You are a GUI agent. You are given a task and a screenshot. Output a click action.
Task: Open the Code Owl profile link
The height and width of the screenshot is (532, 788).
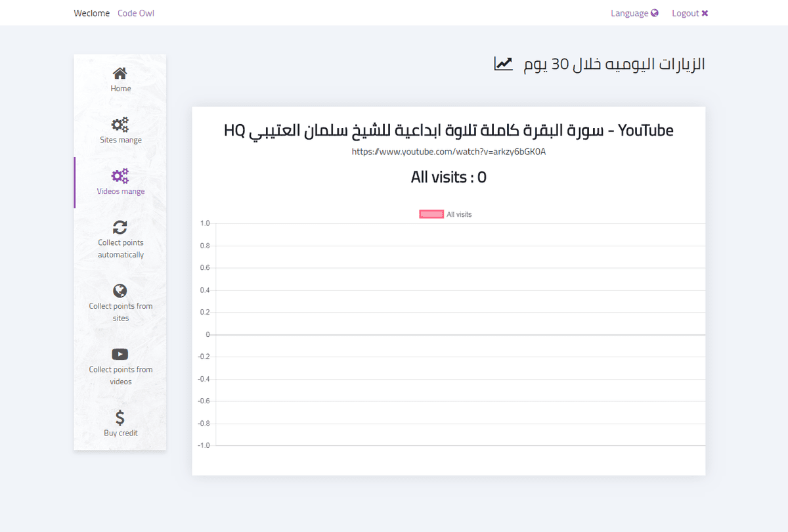tap(136, 13)
